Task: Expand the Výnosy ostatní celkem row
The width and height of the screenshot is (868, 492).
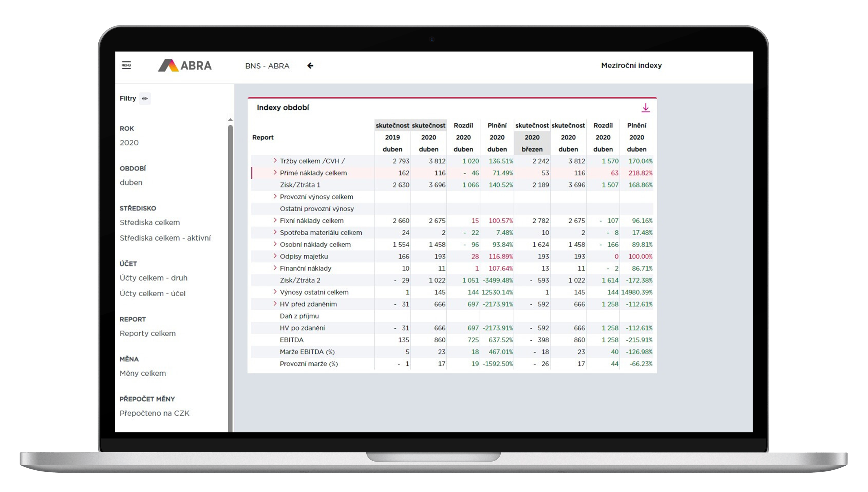Action: tap(275, 292)
